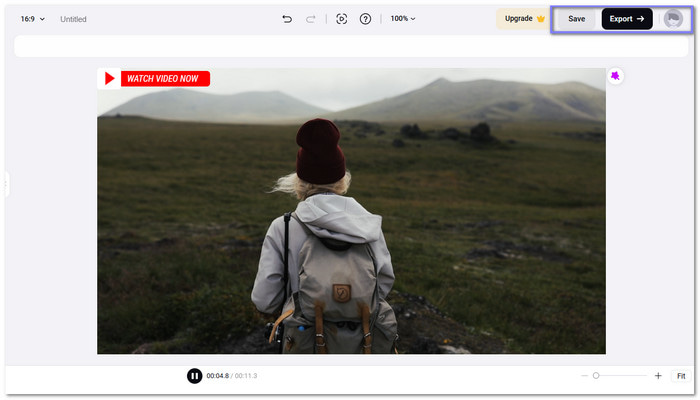Open the 16:9 aspect ratio dropdown
Screen dimensions: 700x400
pyautogui.click(x=33, y=19)
